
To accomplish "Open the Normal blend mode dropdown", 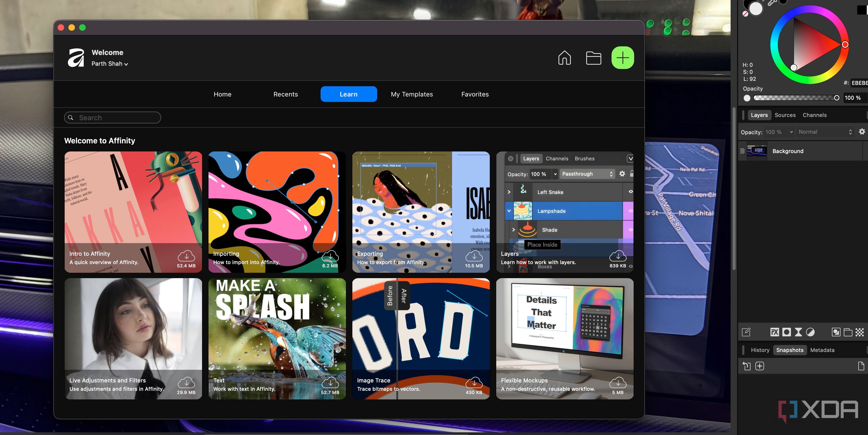I will pyautogui.click(x=825, y=132).
